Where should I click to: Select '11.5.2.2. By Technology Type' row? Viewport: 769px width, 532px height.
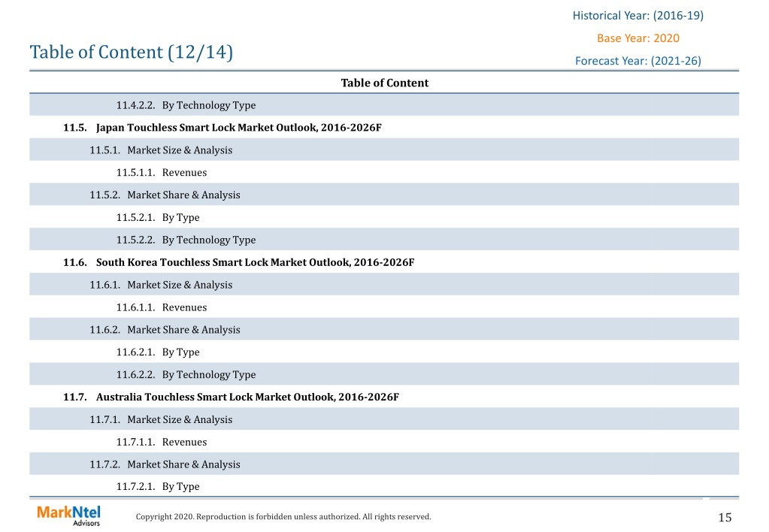tap(384, 240)
